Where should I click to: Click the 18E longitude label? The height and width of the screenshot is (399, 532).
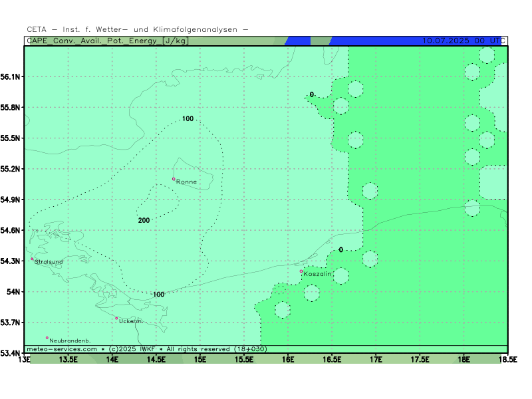click(x=464, y=360)
